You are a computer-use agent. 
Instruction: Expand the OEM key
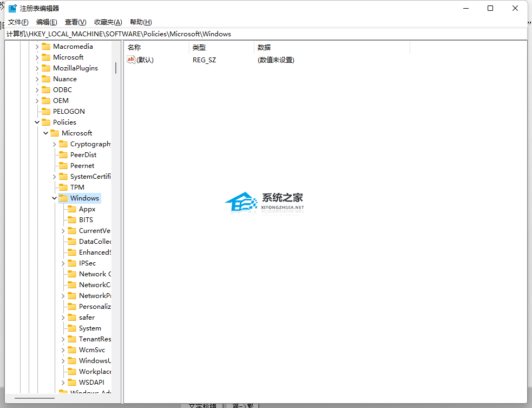[37, 101]
